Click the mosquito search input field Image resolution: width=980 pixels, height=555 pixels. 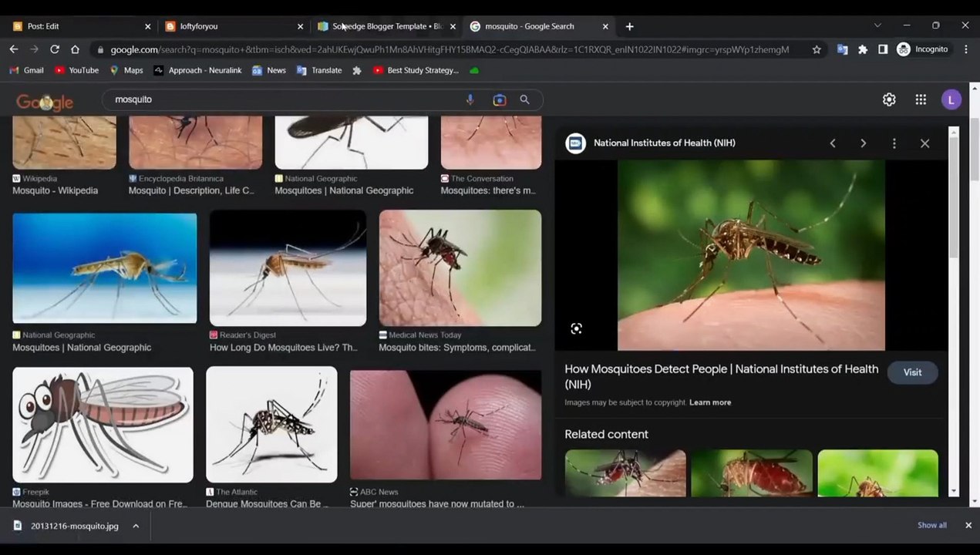[x=285, y=99]
